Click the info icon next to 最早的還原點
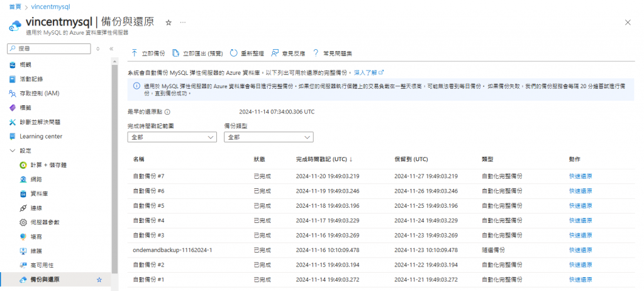 coord(167,112)
